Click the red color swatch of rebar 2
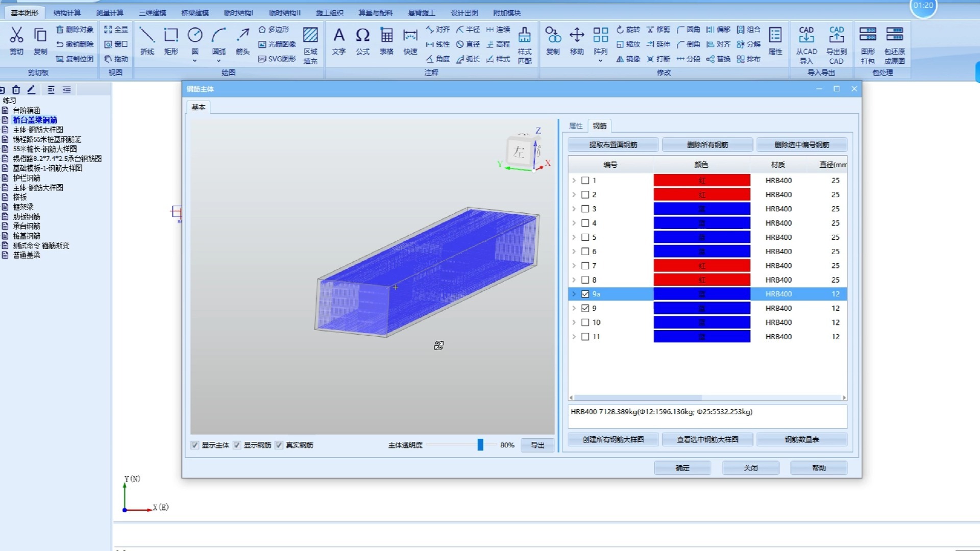 [702, 194]
